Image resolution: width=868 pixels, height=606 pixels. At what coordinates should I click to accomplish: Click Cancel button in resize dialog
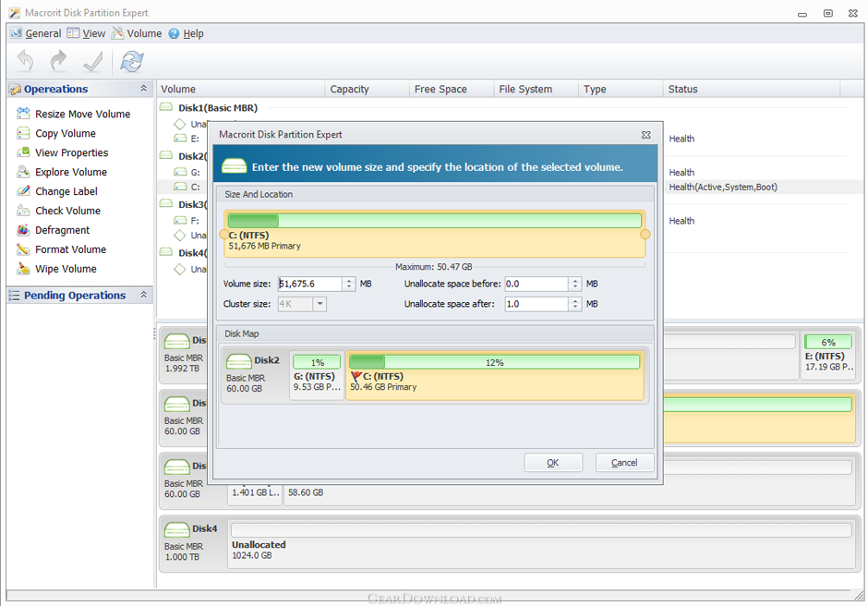[624, 463]
